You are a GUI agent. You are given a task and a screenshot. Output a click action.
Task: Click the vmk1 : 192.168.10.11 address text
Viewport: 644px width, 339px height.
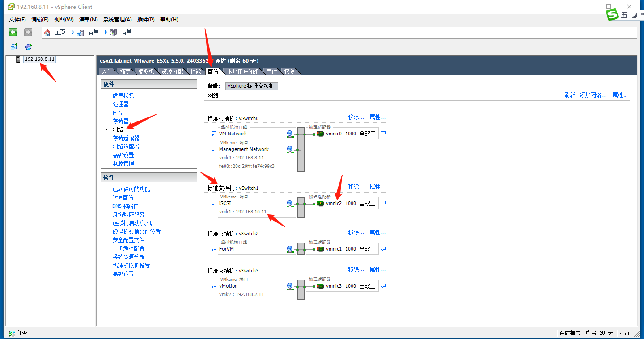(243, 212)
